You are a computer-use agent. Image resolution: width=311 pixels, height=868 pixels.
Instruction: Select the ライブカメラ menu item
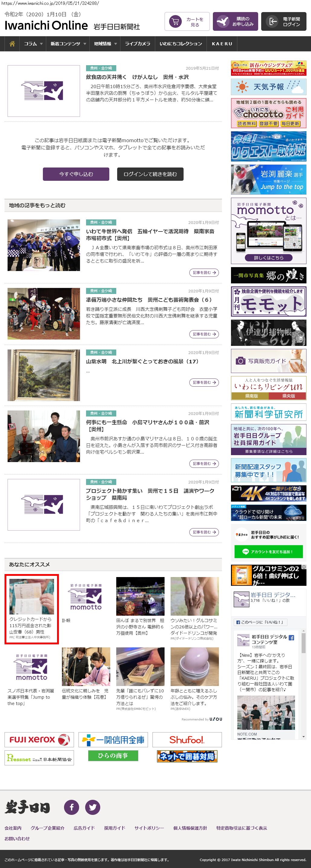pyautogui.click(x=137, y=44)
